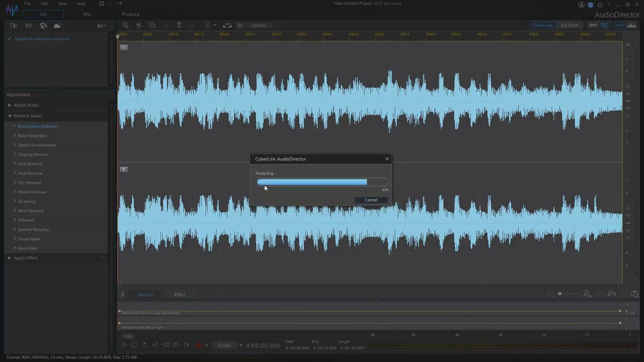The width and height of the screenshot is (644, 362).
Task: Cancel the Analyzing progress dialog
Action: (371, 200)
